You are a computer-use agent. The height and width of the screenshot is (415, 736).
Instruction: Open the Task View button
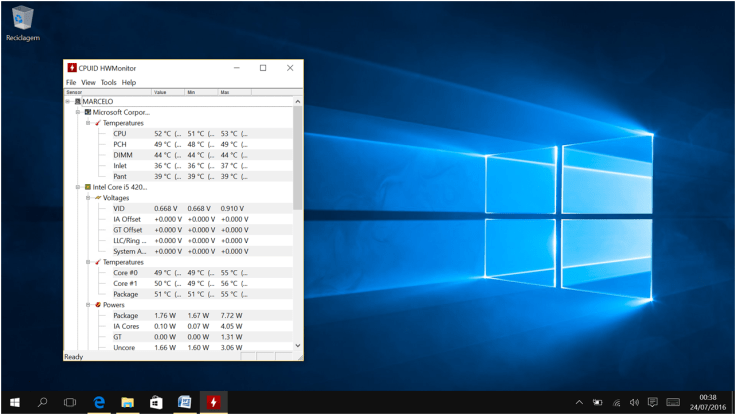pyautogui.click(x=70, y=402)
